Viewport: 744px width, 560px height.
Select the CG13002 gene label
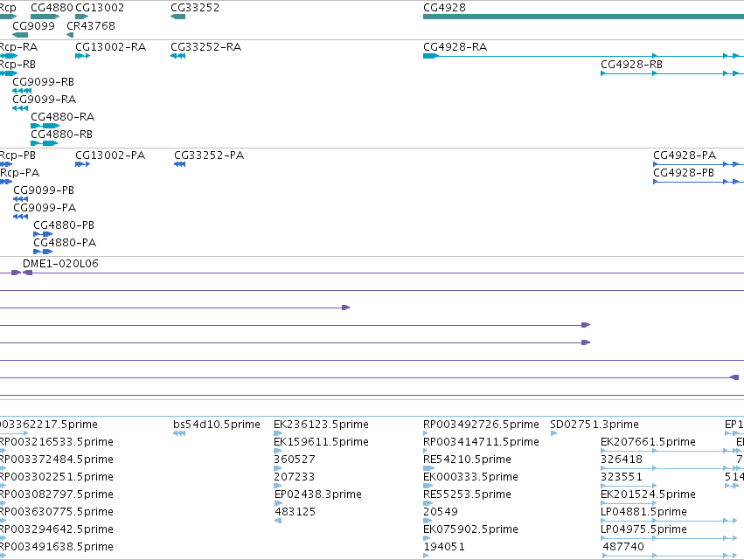point(100,8)
